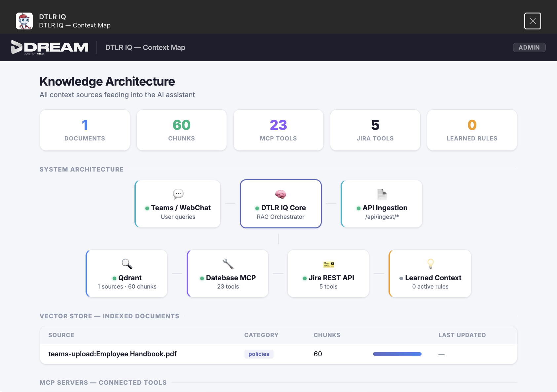Click the 'User queries' subtitle

point(178,217)
